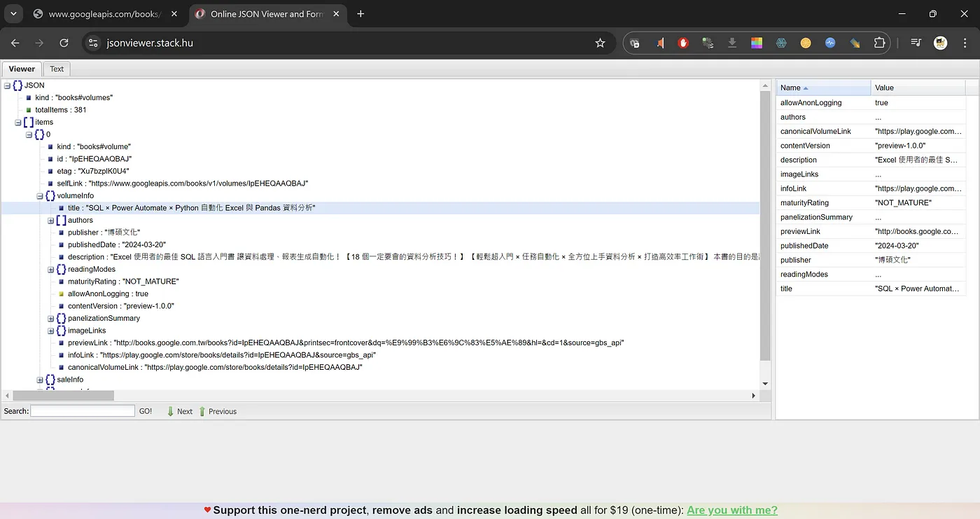
Task: Click the browser back arrow
Action: (15, 43)
